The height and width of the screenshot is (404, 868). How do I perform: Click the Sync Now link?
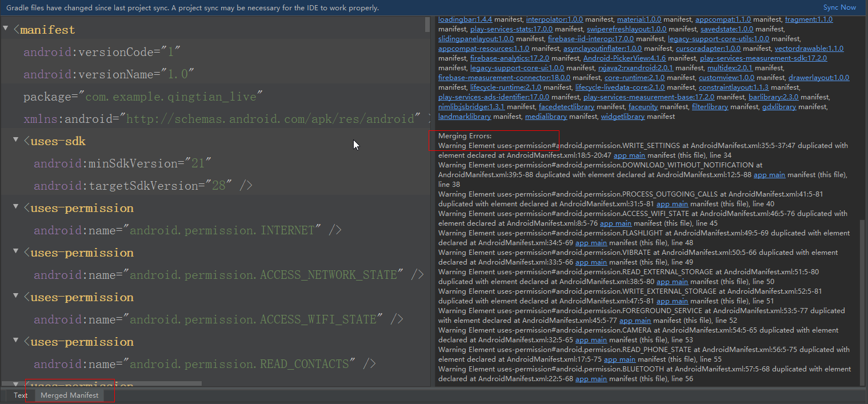(839, 7)
